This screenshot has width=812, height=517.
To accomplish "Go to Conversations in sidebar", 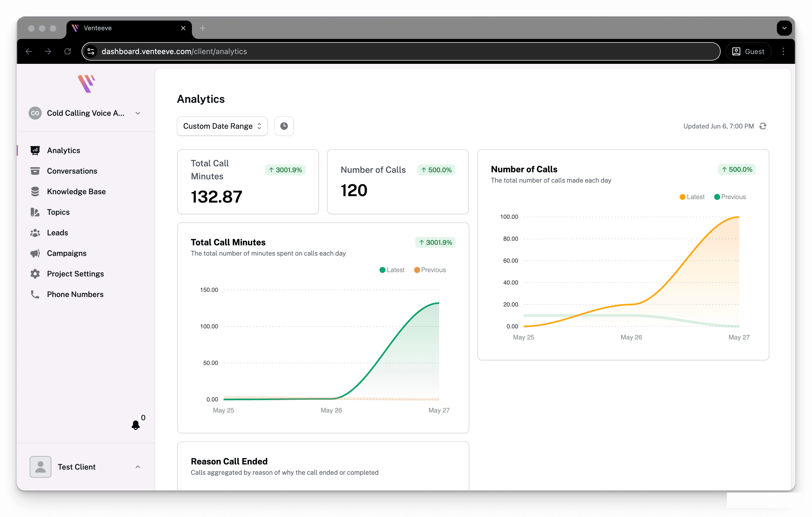I will pyautogui.click(x=72, y=171).
